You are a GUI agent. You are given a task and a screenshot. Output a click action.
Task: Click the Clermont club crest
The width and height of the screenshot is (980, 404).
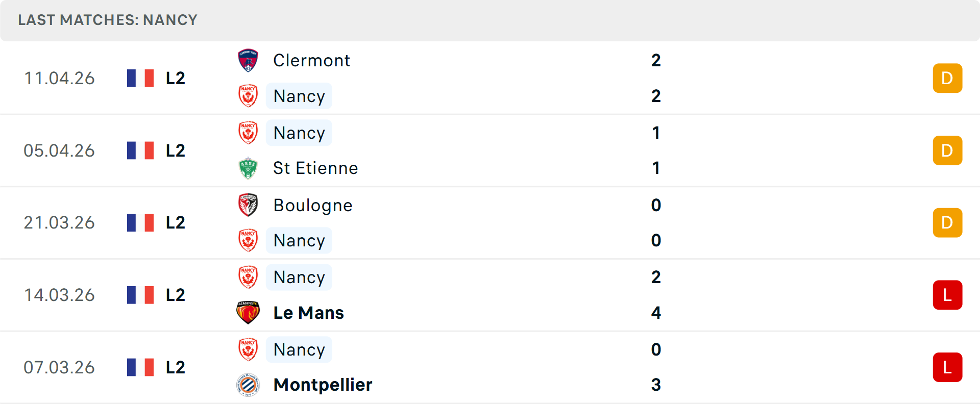tap(248, 61)
